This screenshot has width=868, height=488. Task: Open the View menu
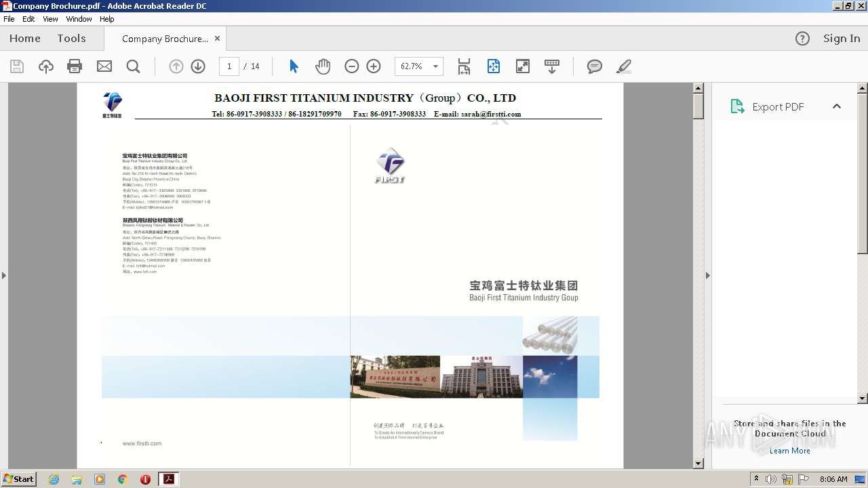tap(50, 19)
